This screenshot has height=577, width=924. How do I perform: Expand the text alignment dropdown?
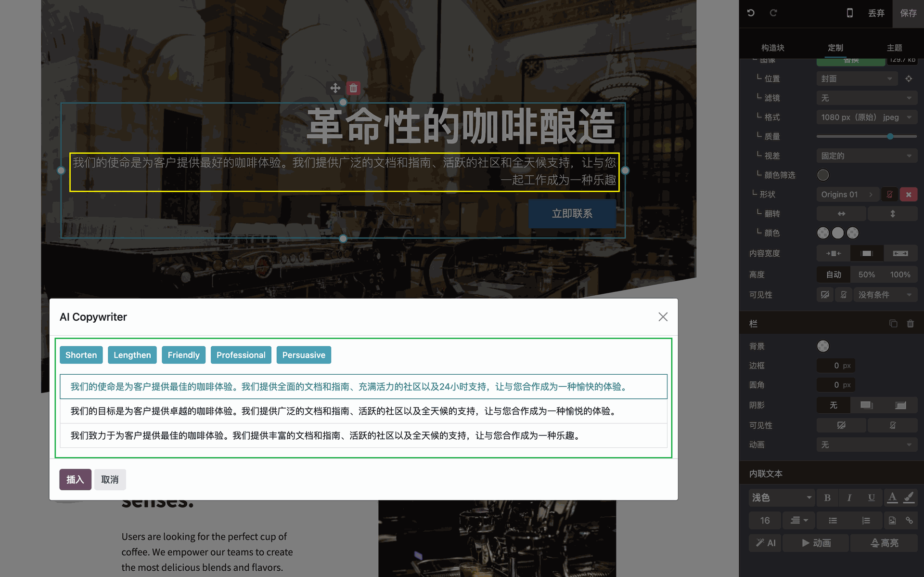click(799, 521)
